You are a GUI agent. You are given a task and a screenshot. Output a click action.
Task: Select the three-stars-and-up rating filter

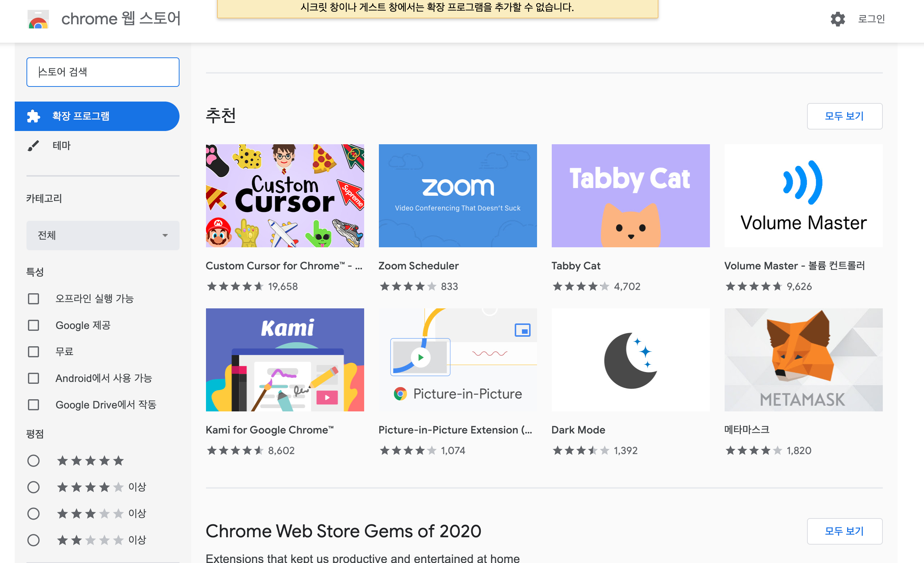[x=33, y=513]
